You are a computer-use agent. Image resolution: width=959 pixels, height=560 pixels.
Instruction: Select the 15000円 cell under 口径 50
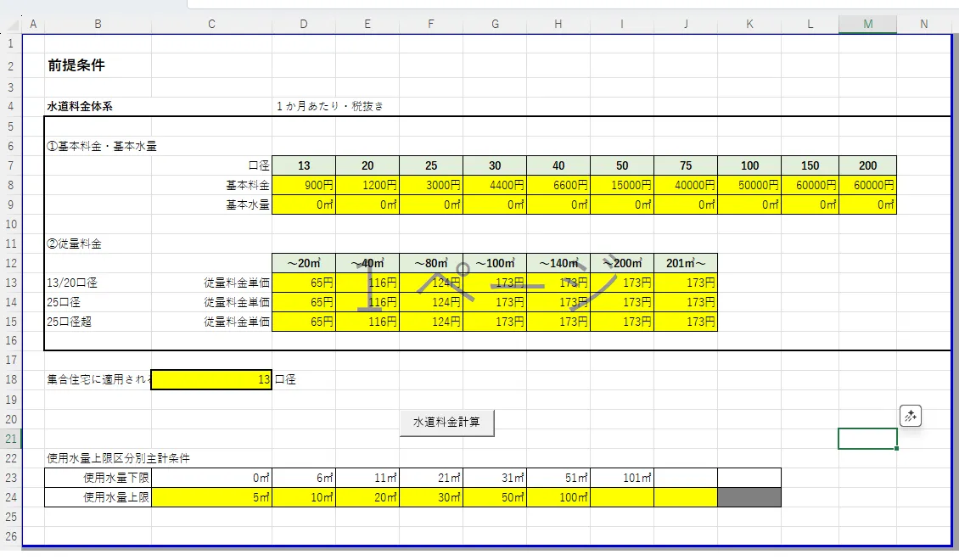pos(622,185)
